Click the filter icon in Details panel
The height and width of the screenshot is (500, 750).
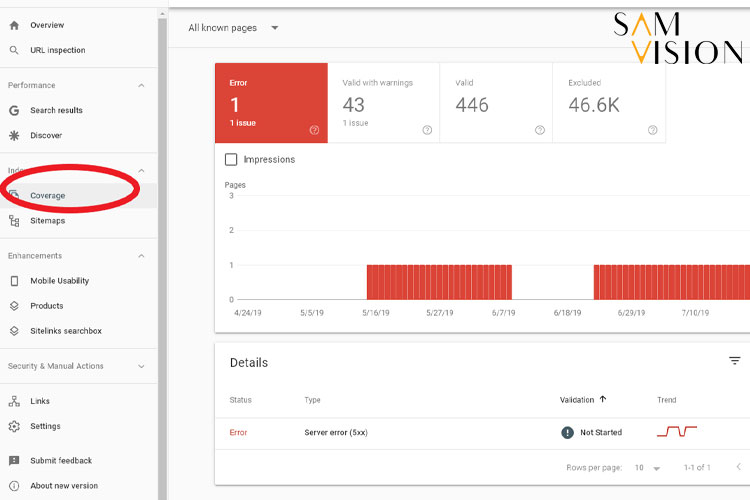pos(735,361)
